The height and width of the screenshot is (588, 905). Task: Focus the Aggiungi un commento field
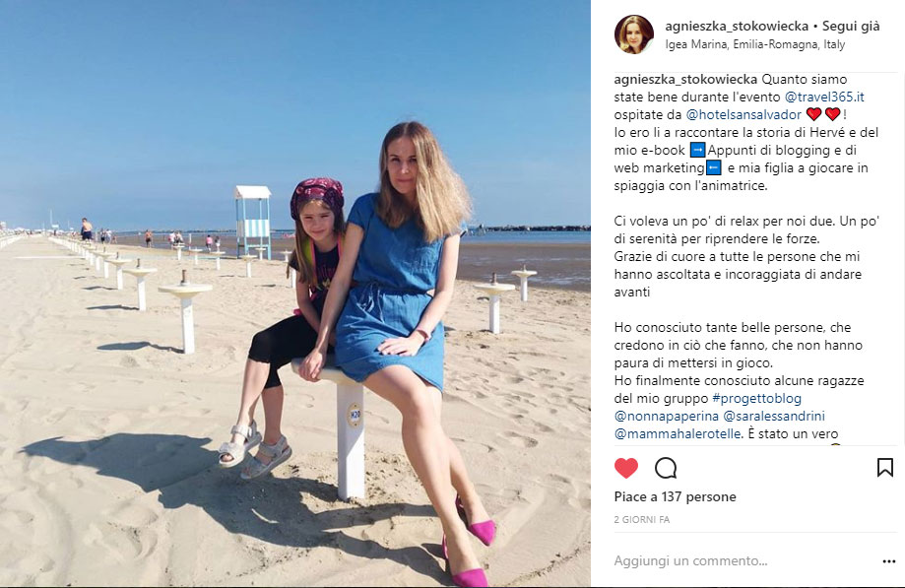tap(744, 560)
